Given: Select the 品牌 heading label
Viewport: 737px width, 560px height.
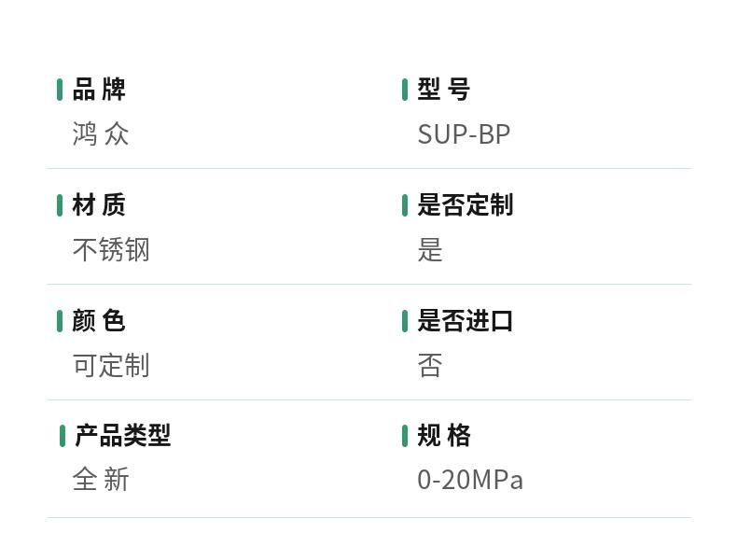Looking at the screenshot, I should tap(99, 90).
